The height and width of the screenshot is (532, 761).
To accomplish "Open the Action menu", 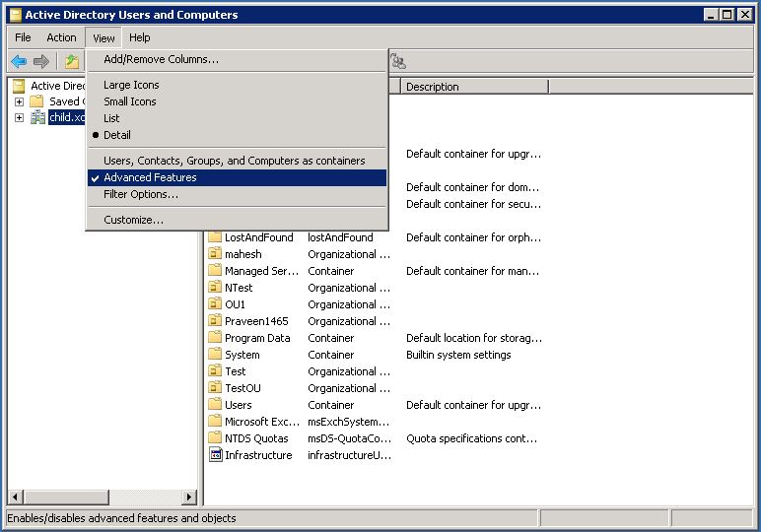I will point(61,37).
